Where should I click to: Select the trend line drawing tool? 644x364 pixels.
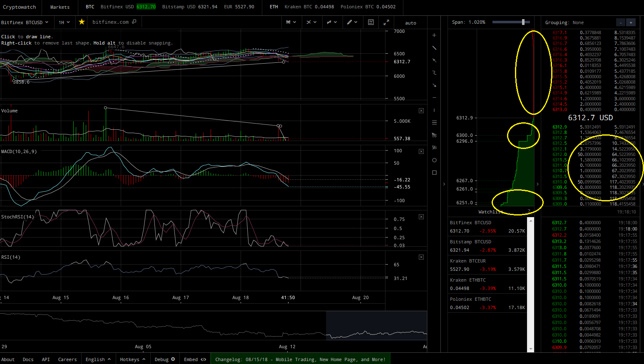434,48
